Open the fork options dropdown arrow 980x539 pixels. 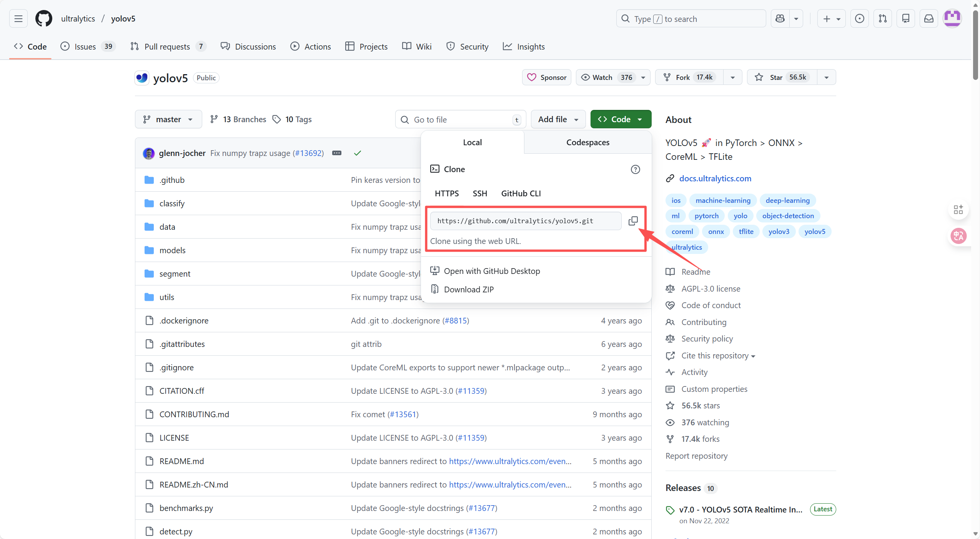pos(732,78)
